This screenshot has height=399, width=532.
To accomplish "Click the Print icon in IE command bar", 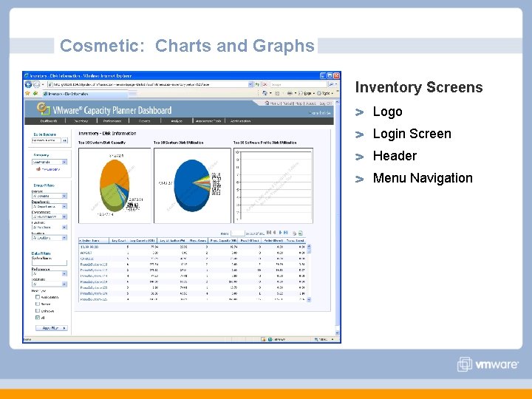I will tap(290, 93).
